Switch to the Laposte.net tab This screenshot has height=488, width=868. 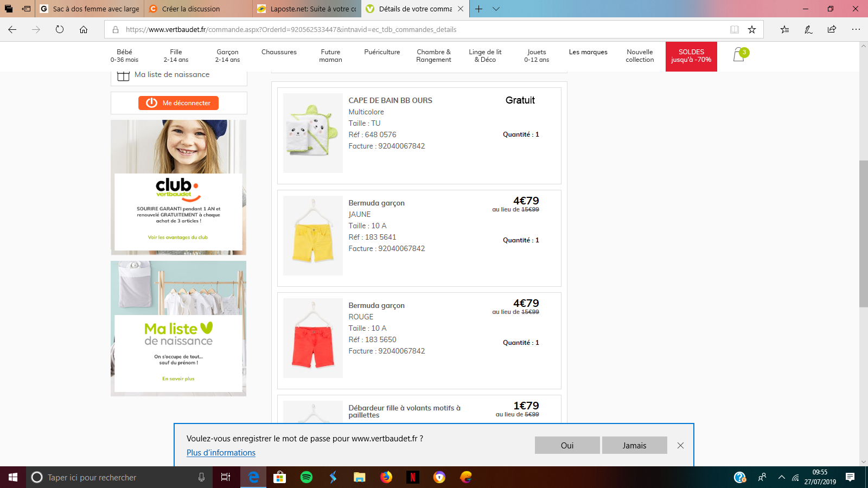[x=307, y=9]
